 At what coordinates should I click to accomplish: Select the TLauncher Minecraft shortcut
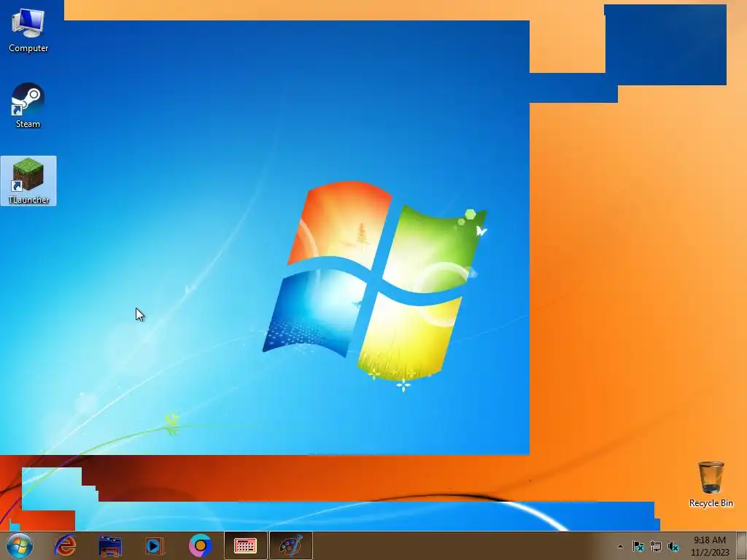28,181
